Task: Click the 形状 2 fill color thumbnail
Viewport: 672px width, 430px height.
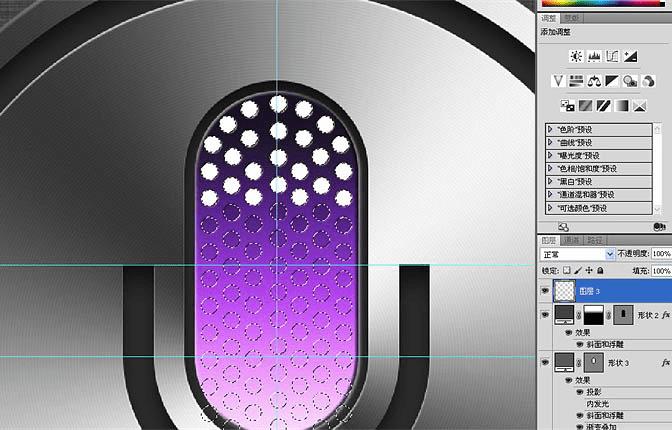Action: point(564,315)
